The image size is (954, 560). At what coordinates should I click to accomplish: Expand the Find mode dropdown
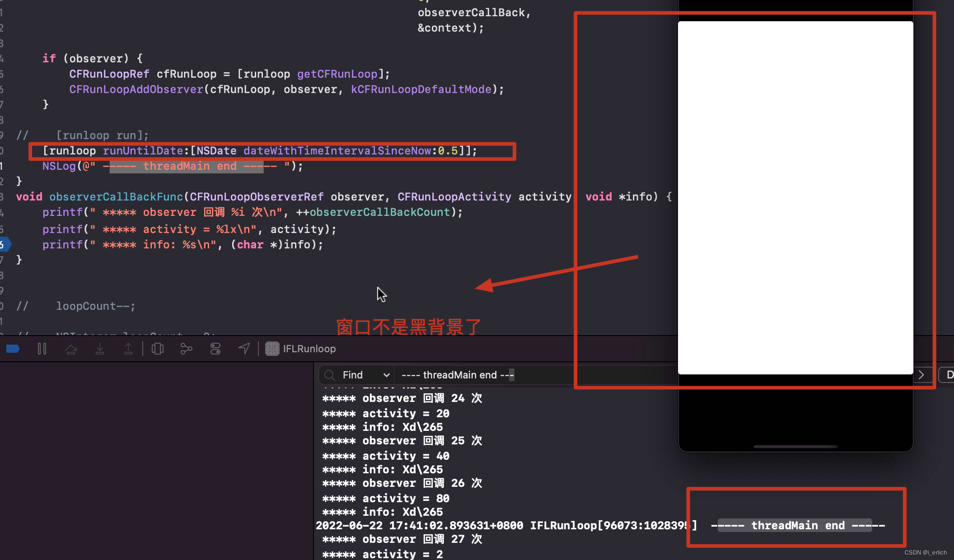386,375
